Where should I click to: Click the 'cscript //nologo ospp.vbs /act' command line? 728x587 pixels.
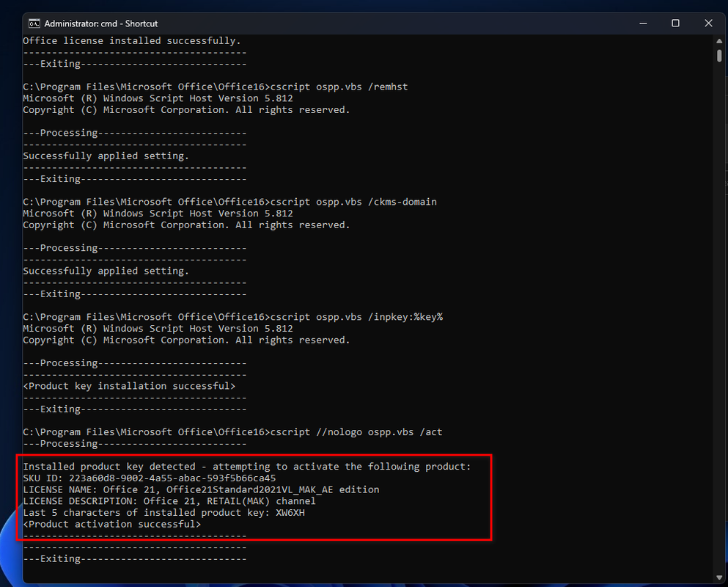[232, 432]
